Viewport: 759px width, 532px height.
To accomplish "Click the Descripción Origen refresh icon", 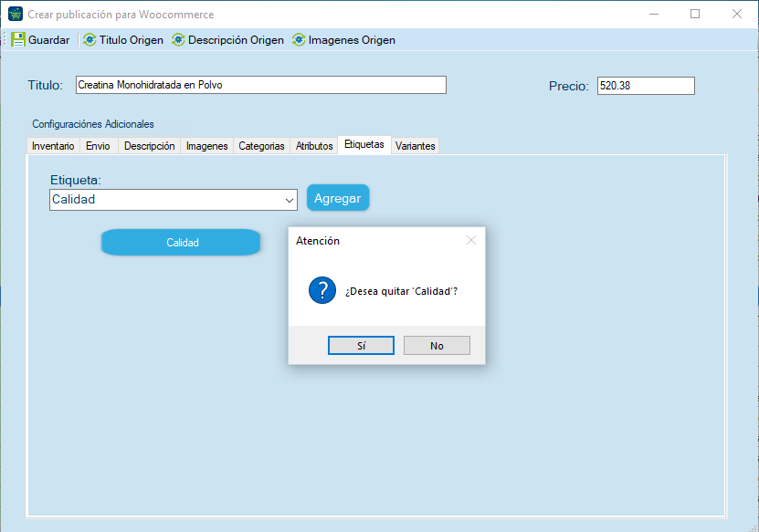I will click(178, 39).
